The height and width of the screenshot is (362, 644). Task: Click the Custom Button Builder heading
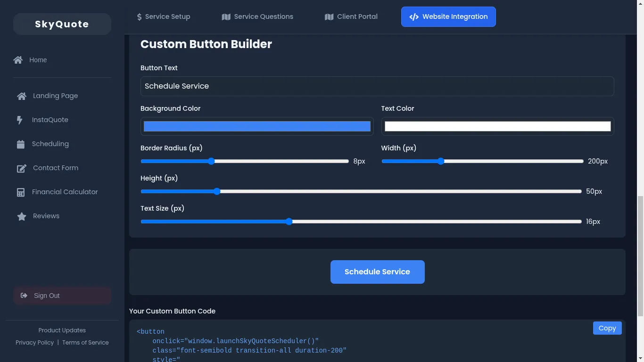pyautogui.click(x=206, y=44)
